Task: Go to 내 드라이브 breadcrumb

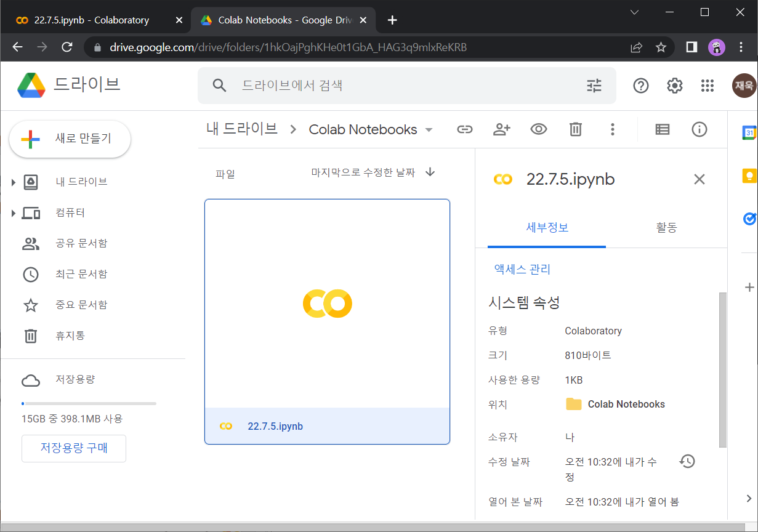Action: point(242,129)
